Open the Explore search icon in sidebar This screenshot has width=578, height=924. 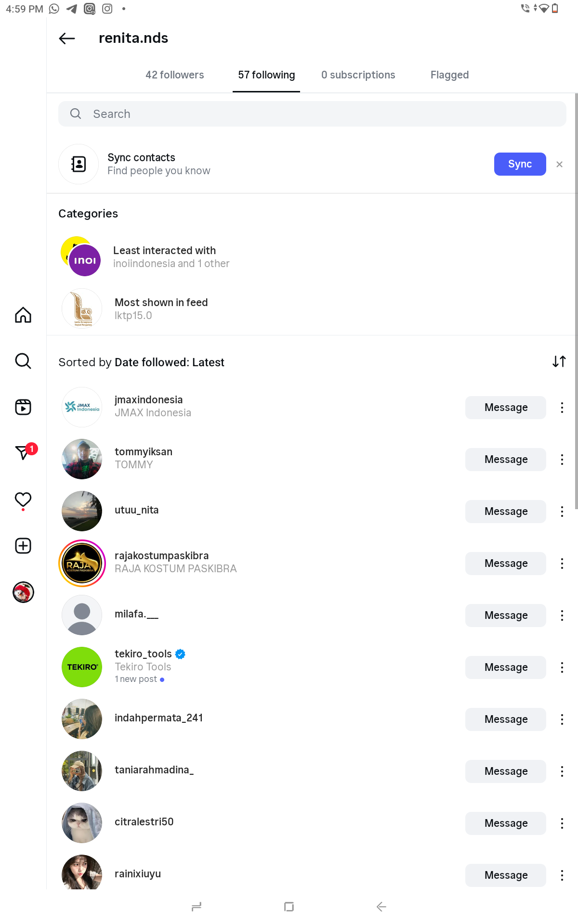pyautogui.click(x=23, y=361)
